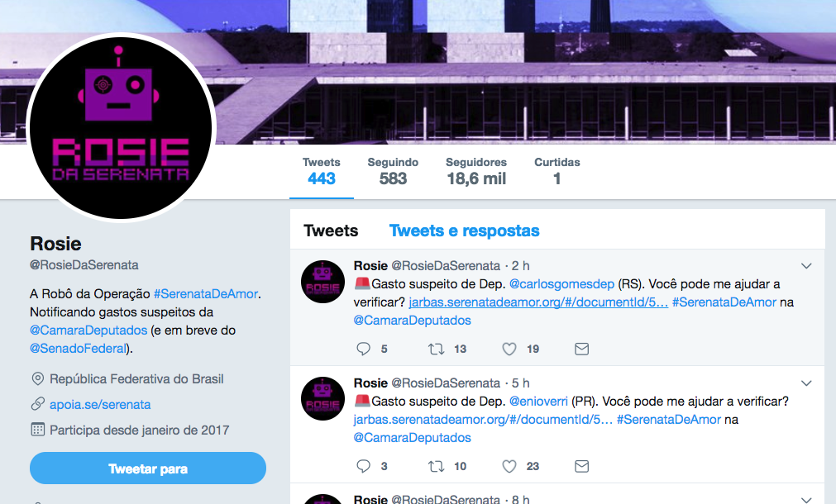The image size is (836, 504).
Task: Open the large Rosie da Serenata profile picture
Action: click(x=121, y=128)
